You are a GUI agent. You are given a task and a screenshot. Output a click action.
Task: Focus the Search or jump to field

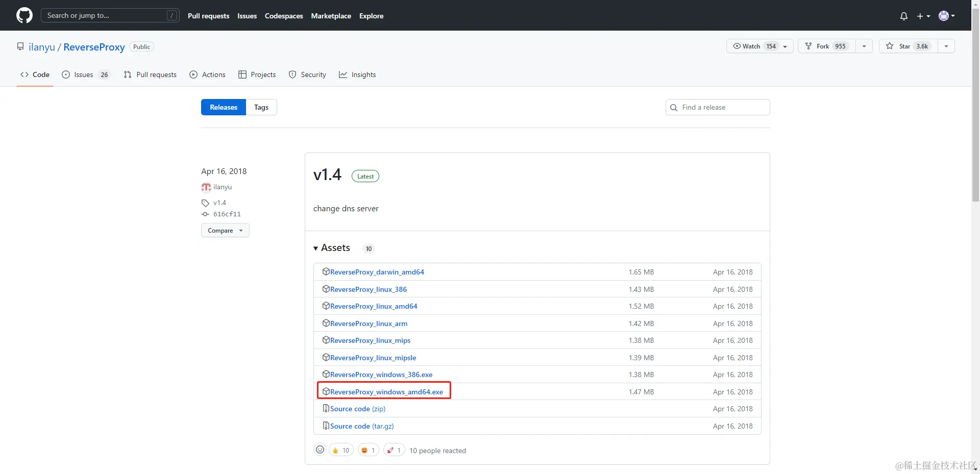(110, 16)
